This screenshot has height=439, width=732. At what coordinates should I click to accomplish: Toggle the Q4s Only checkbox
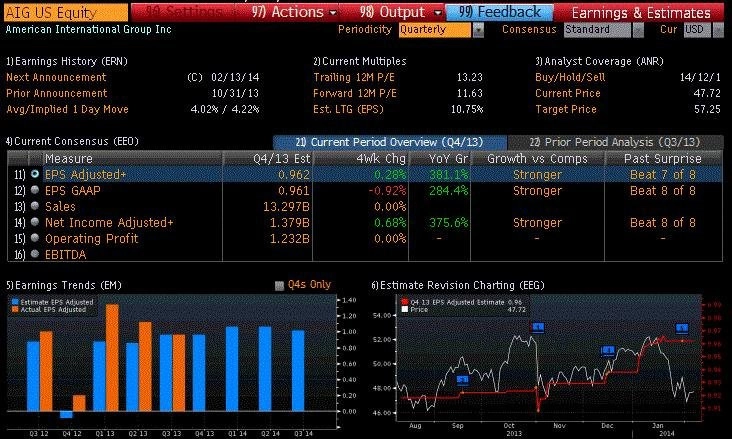pos(279,285)
